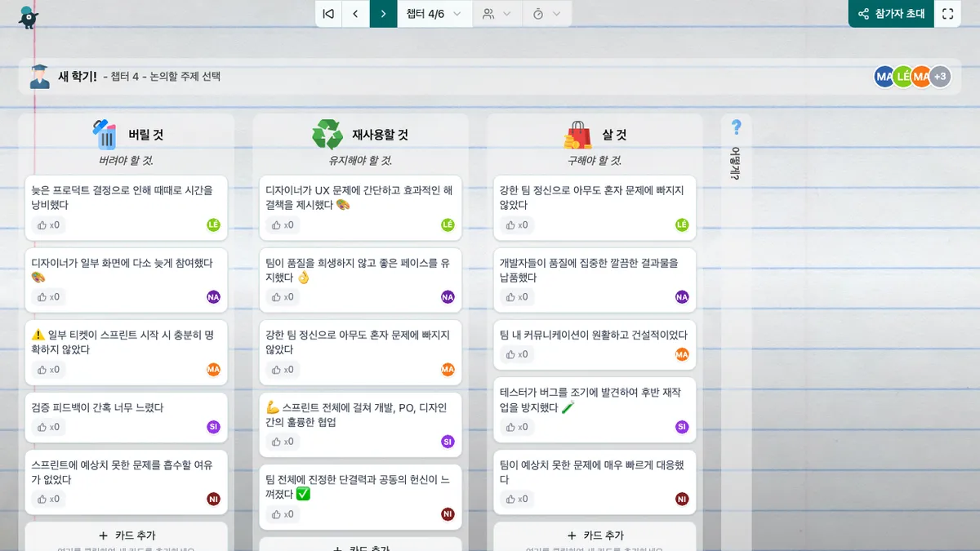Toggle like on '팀 내 커뮤니케이션이 원활하고' card
Screen dimensions: 980x551
(518, 354)
